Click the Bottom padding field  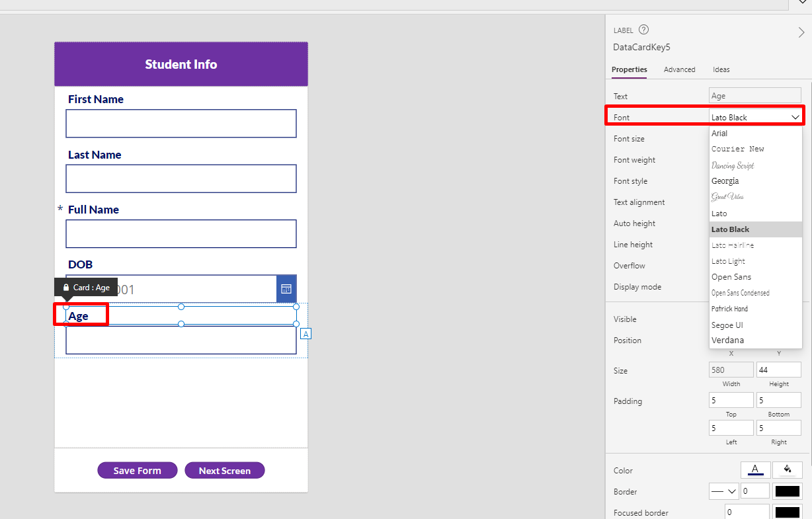click(x=779, y=401)
